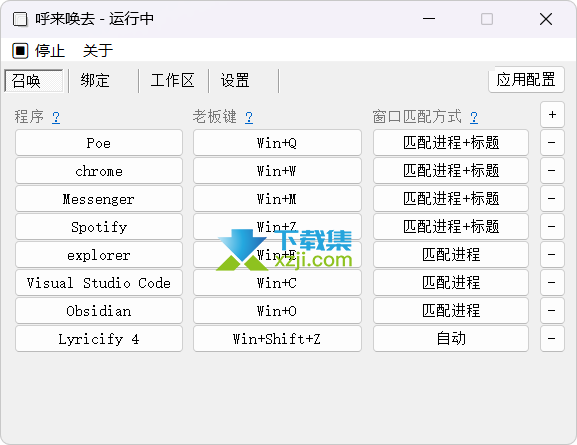Change match mode for explorer row
Image resolution: width=577 pixels, height=445 pixels.
pos(451,254)
